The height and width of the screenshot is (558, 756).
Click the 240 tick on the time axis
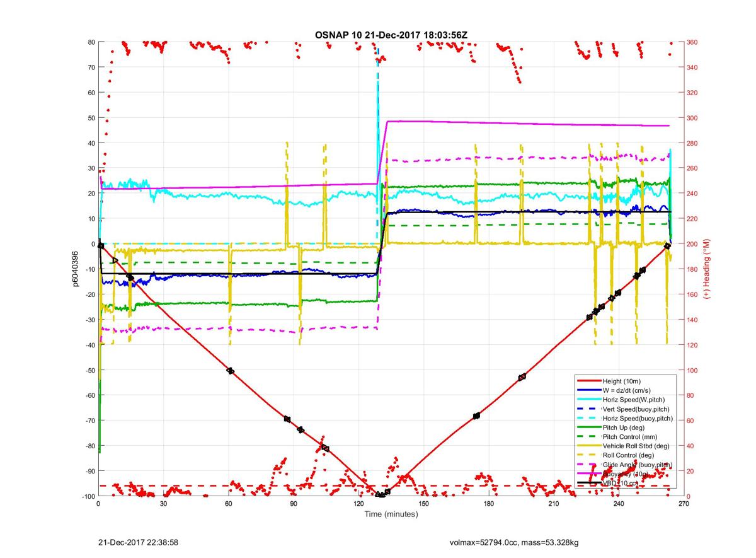point(619,504)
